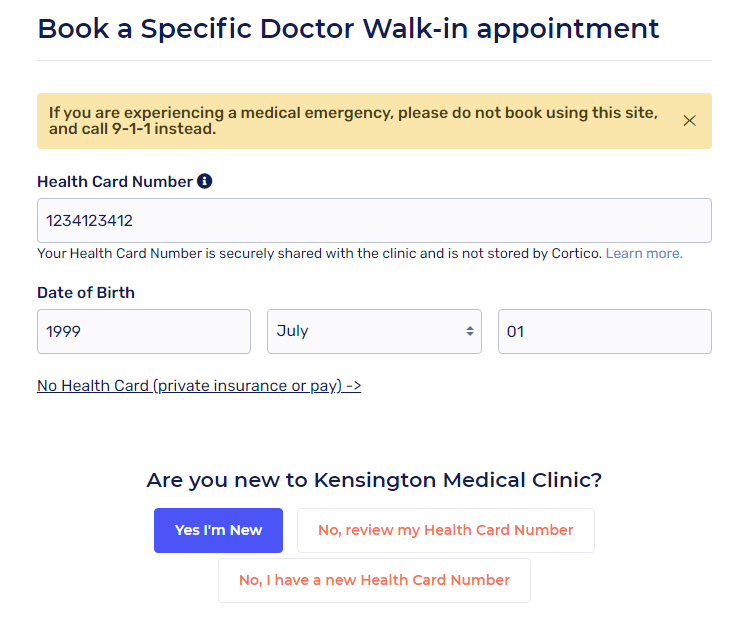
Task: Click the birth day field showing 01
Action: tap(604, 331)
